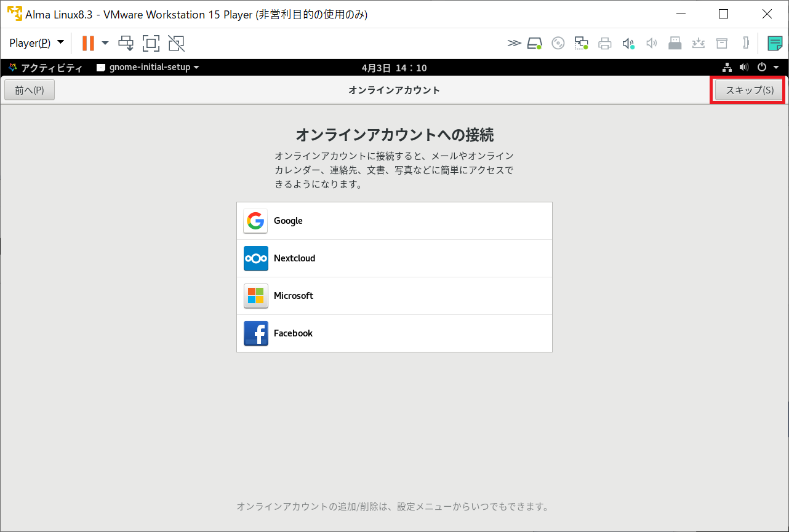Screen dimensions: 789x532
Task: Select the 'Microsoft' account label
Action: (x=294, y=296)
